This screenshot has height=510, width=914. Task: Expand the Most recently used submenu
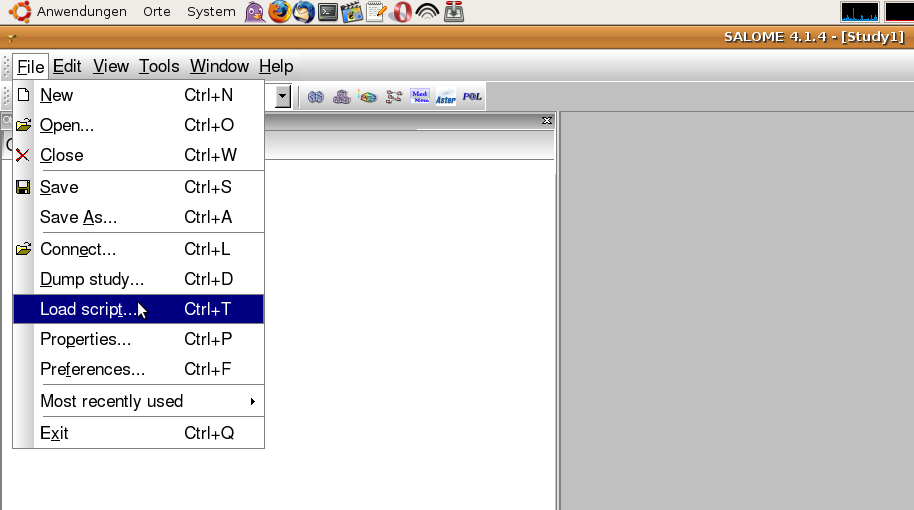(139, 402)
